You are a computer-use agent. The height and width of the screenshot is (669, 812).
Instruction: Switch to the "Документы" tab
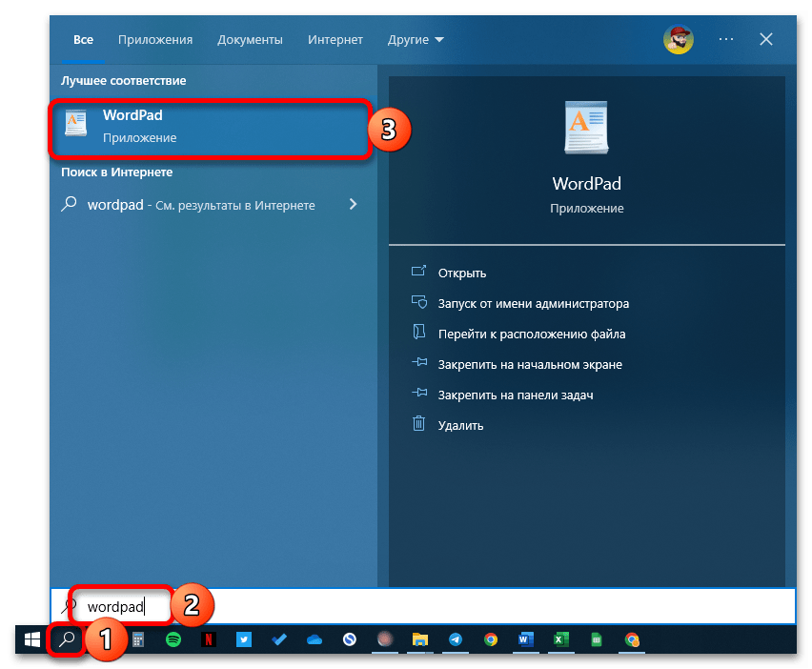(250, 40)
